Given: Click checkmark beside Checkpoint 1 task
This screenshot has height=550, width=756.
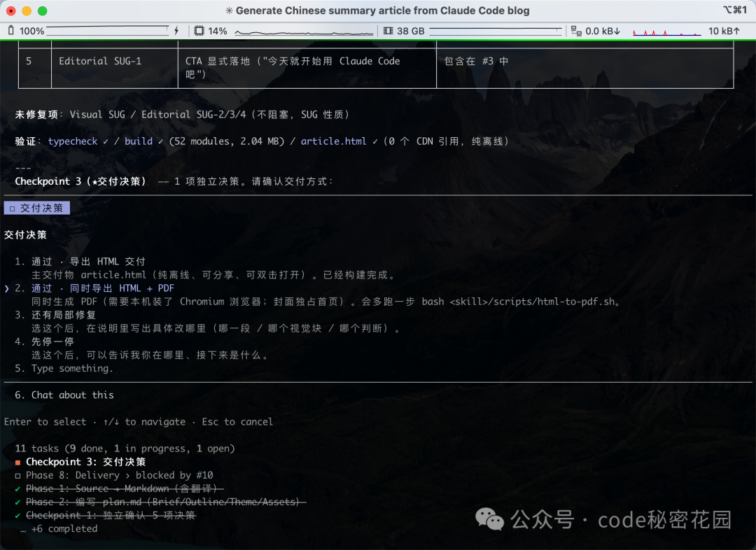Looking at the screenshot, I should (17, 515).
